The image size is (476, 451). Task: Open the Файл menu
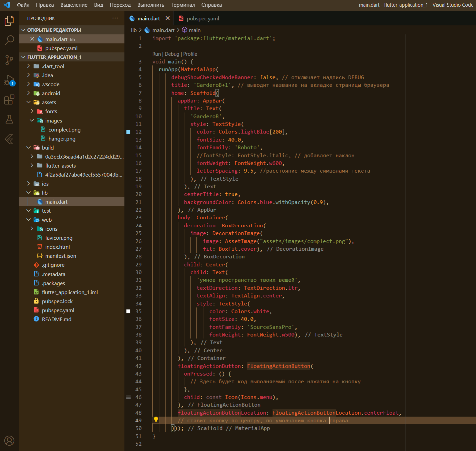pos(23,5)
